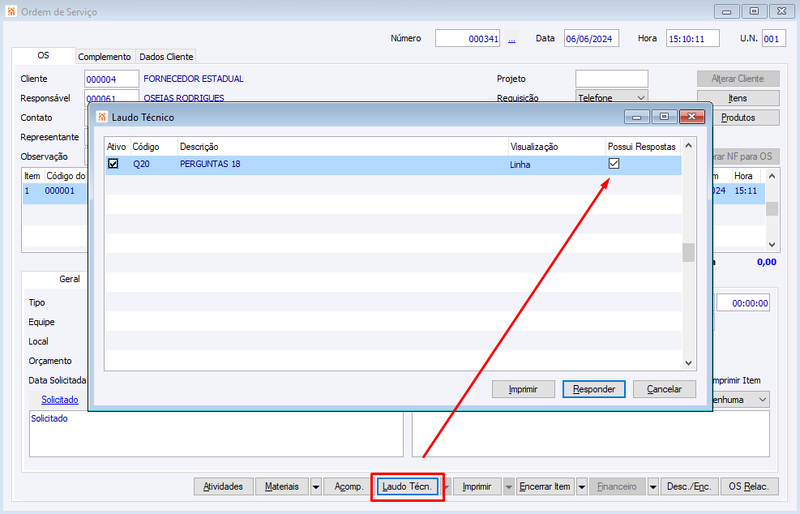Click the Visualização column header
The width and height of the screenshot is (800, 514).
557,146
